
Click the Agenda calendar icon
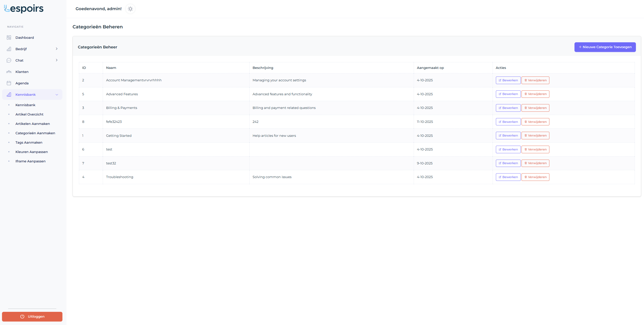pyautogui.click(x=9, y=83)
